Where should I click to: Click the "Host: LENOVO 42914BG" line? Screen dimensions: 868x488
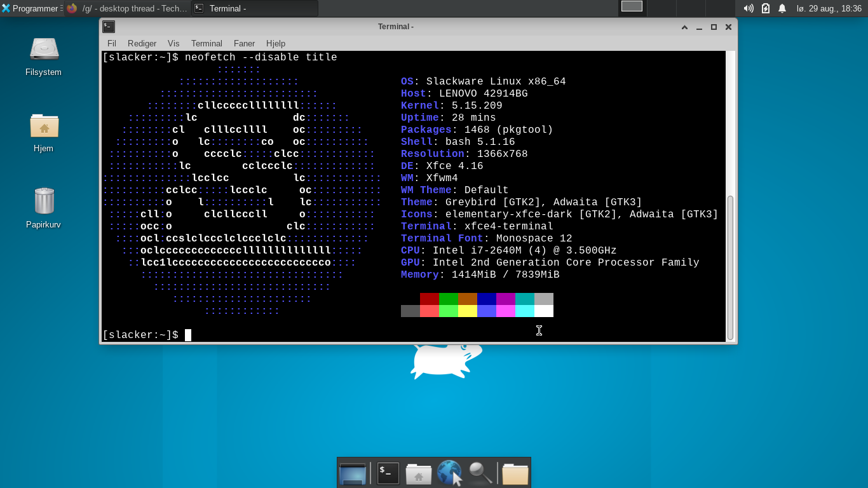(465, 93)
